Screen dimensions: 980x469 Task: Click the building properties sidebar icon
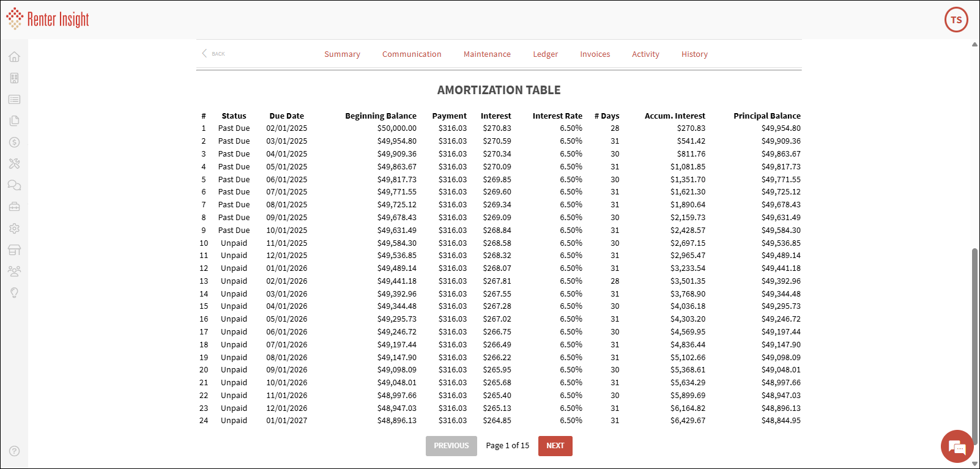click(x=15, y=78)
